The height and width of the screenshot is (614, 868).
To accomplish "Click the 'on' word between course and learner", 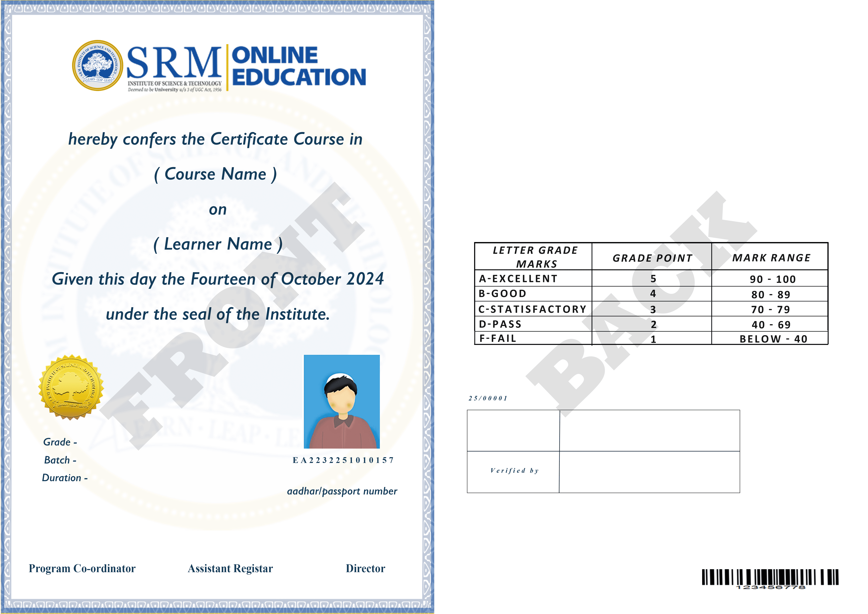I will [x=218, y=210].
